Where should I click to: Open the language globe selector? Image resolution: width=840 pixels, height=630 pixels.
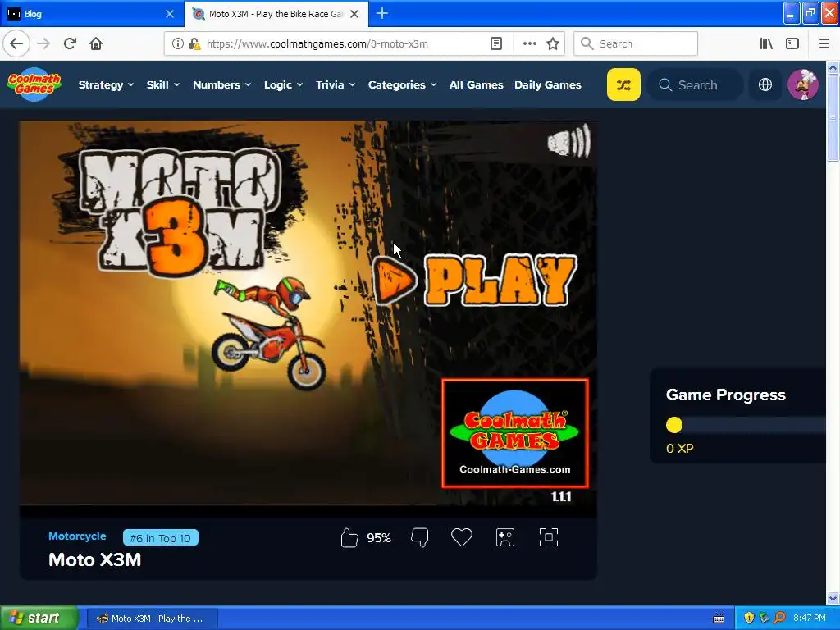[x=765, y=84]
